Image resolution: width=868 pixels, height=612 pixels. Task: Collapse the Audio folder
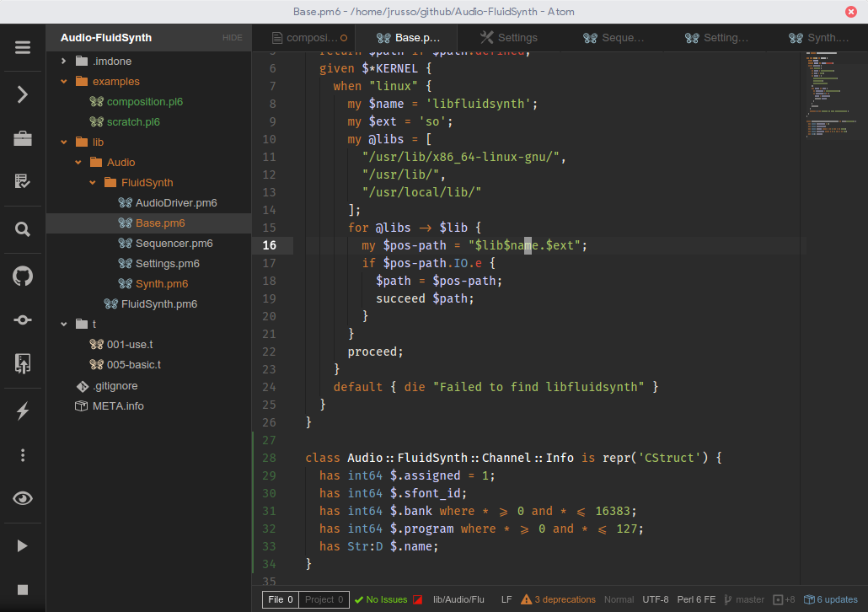[x=78, y=163]
